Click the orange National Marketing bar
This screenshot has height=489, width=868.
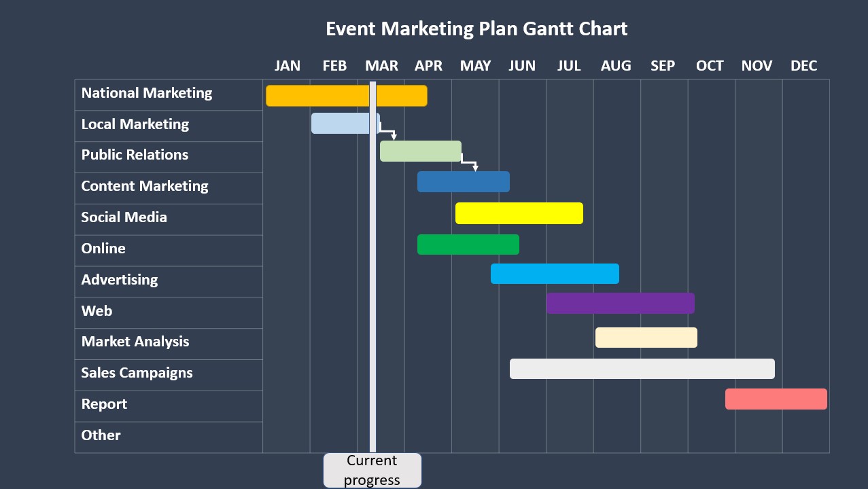click(319, 96)
